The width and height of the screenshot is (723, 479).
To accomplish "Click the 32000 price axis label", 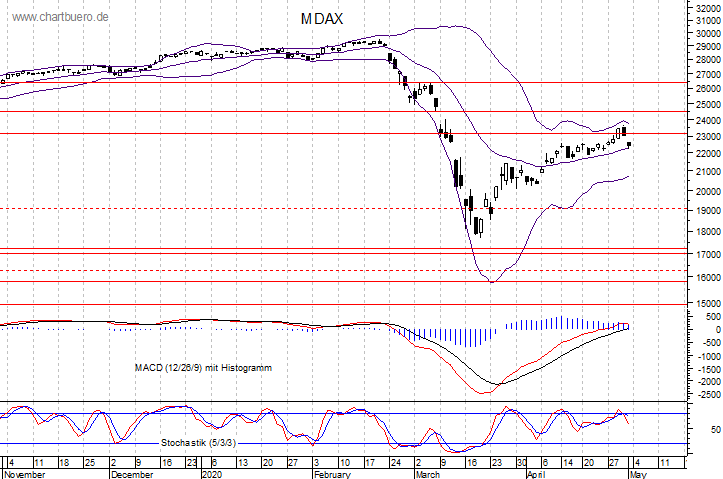I will (706, 6).
